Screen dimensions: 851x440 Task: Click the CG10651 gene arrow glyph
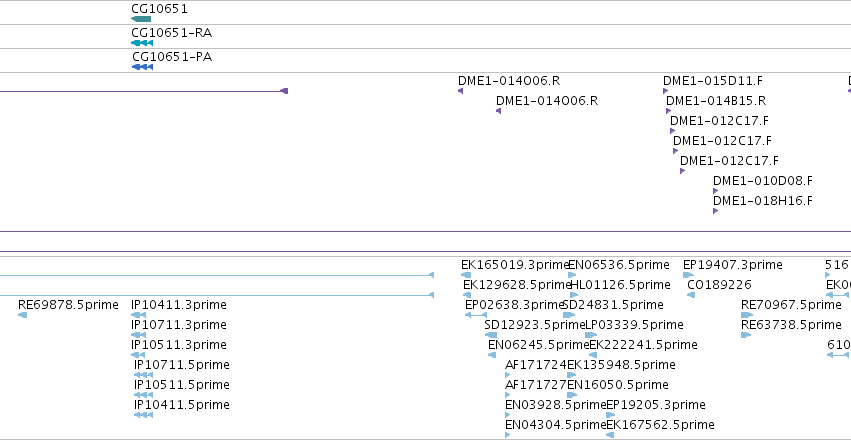coord(141,19)
